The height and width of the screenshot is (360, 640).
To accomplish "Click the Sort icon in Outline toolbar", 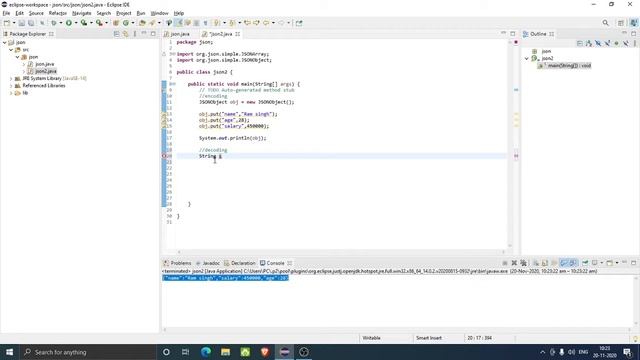I will [x=589, y=42].
